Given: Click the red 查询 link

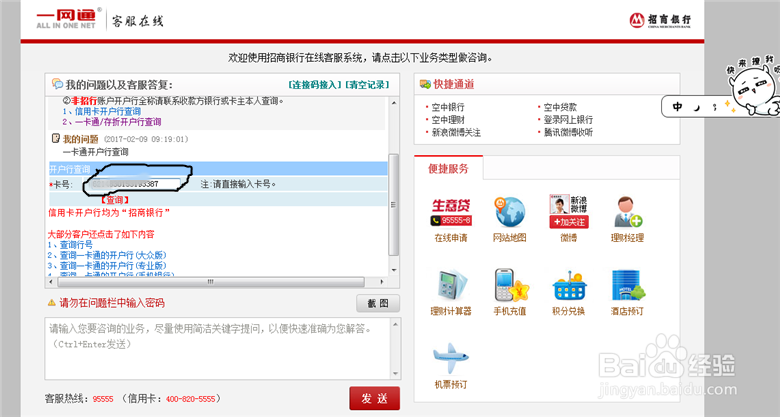Looking at the screenshot, I should point(115,200).
